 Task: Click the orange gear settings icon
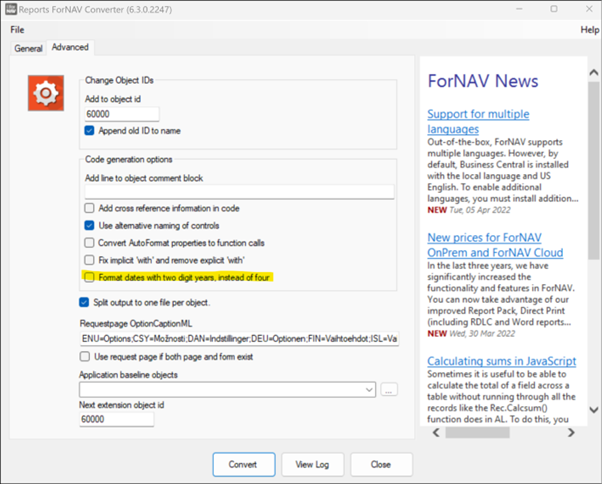46,93
